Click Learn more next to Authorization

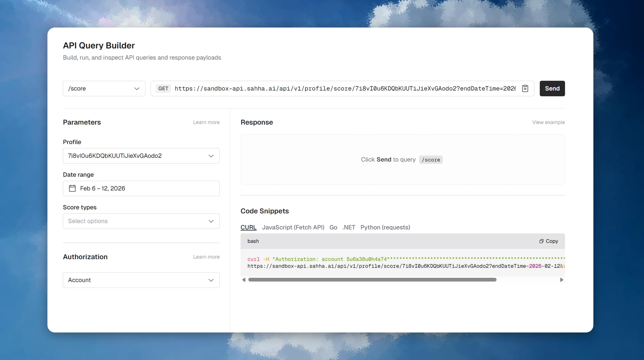click(x=206, y=257)
